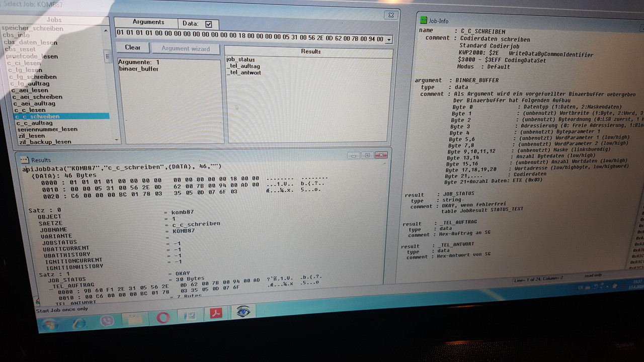This screenshot has width=644, height=362.
Task: Switch to the Tool32 eye icon on taskbar
Action: point(244,312)
